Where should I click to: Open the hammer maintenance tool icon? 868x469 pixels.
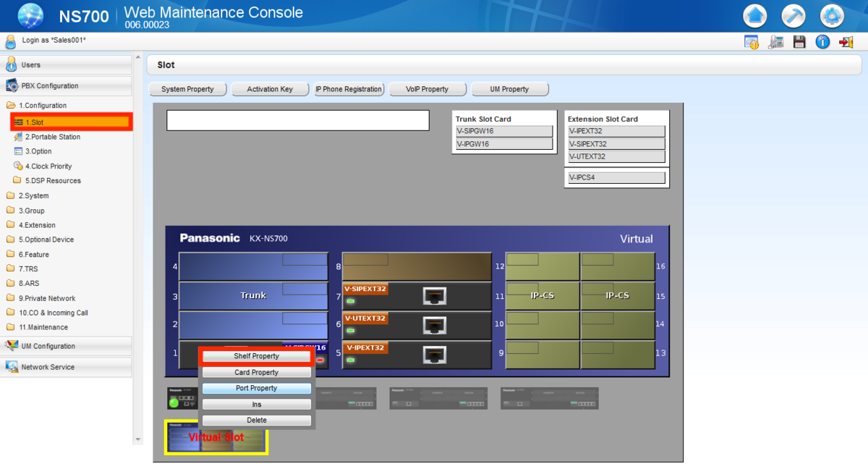(x=793, y=15)
